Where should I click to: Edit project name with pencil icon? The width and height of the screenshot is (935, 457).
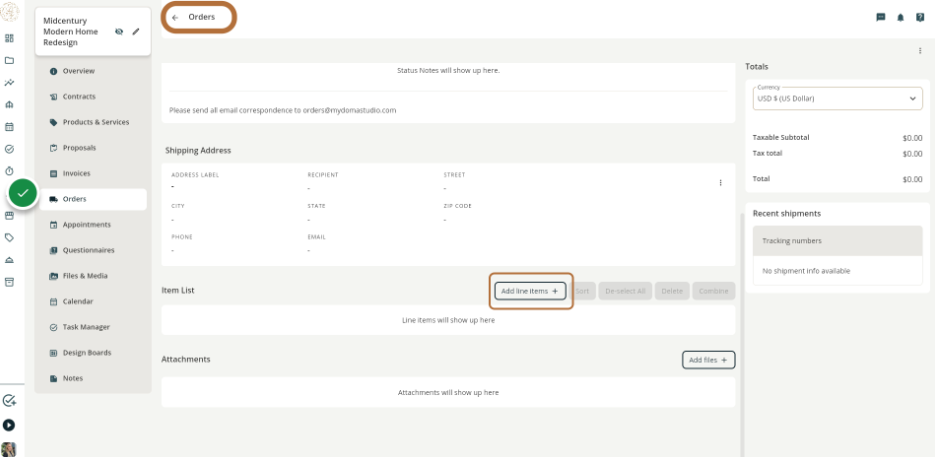(x=136, y=31)
